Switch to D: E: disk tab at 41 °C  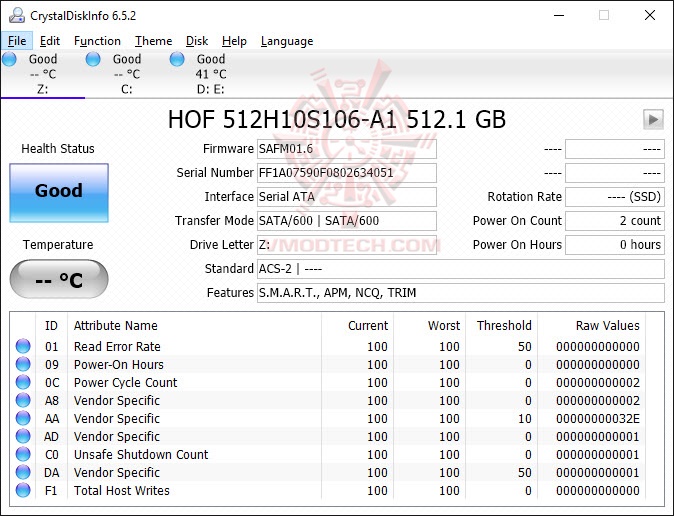point(210,74)
